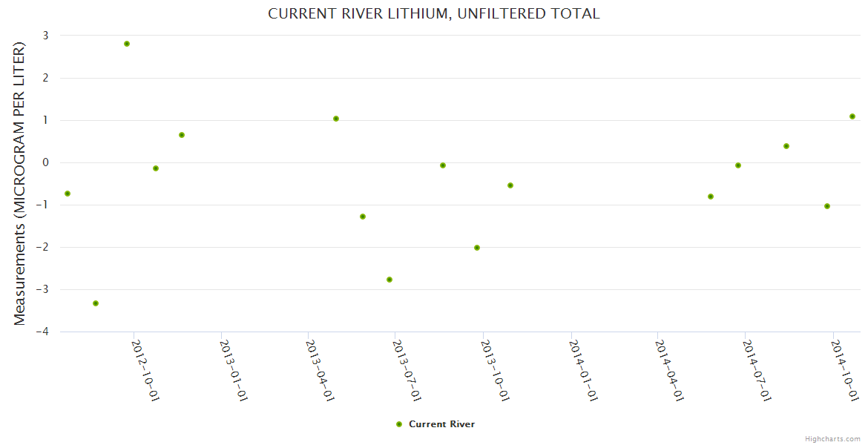Click the October 2012 point just below zero
Screen dimensions: 868x445
tap(156, 168)
